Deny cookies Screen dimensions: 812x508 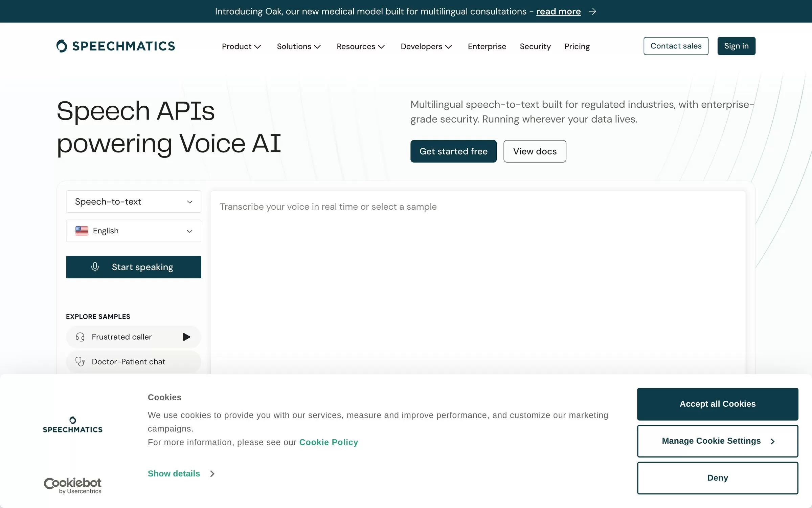tap(718, 478)
